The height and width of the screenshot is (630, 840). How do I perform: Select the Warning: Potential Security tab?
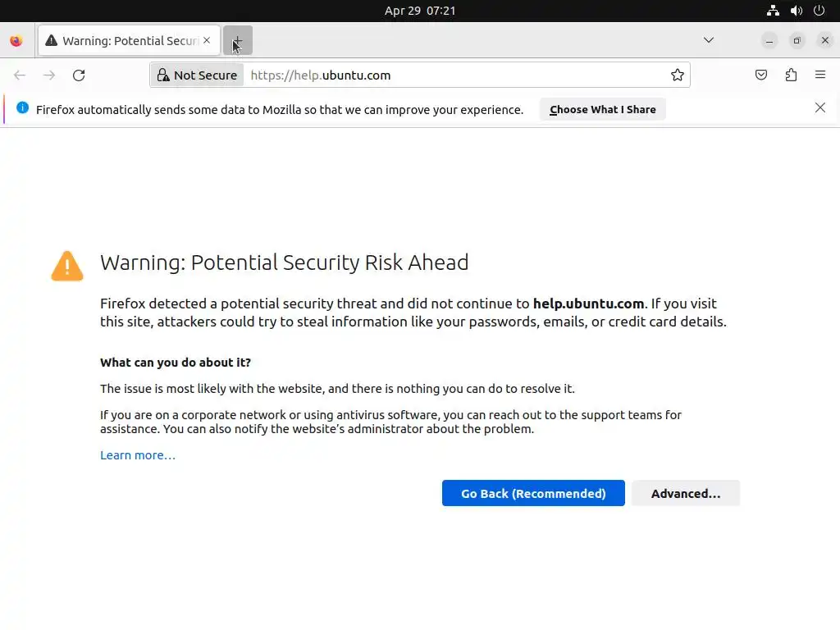[123, 41]
